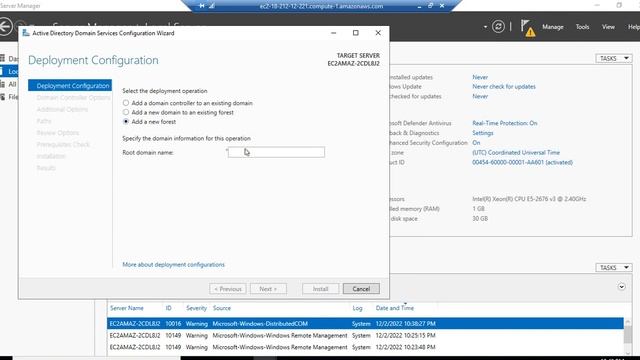The width and height of the screenshot is (640, 360).
Task: Select Add a domain controller to existing domain
Action: click(x=126, y=103)
